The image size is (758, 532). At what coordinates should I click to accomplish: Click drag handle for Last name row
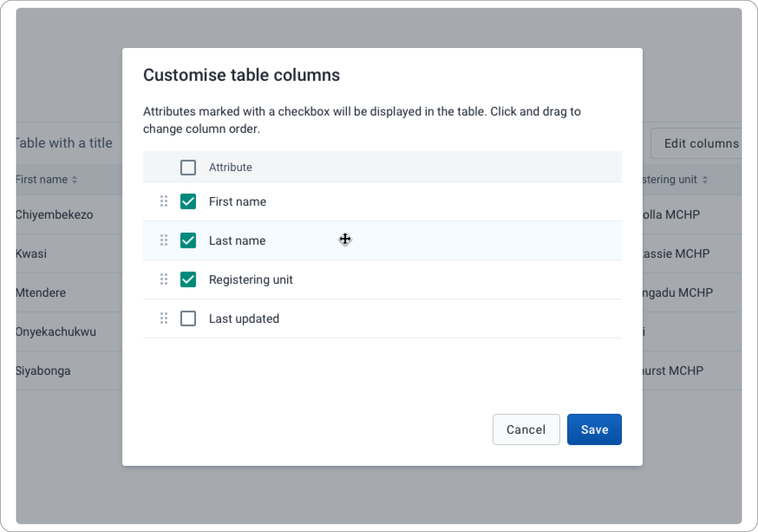[x=164, y=240]
